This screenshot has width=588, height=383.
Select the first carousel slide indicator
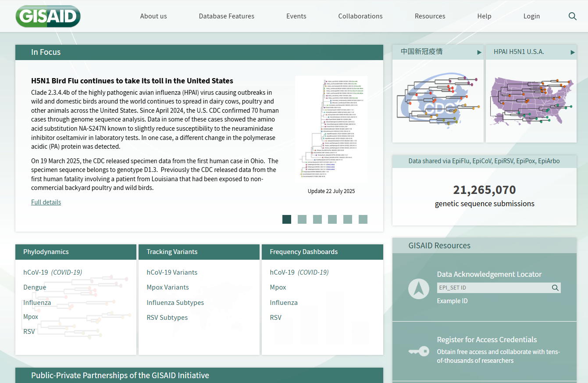click(287, 219)
